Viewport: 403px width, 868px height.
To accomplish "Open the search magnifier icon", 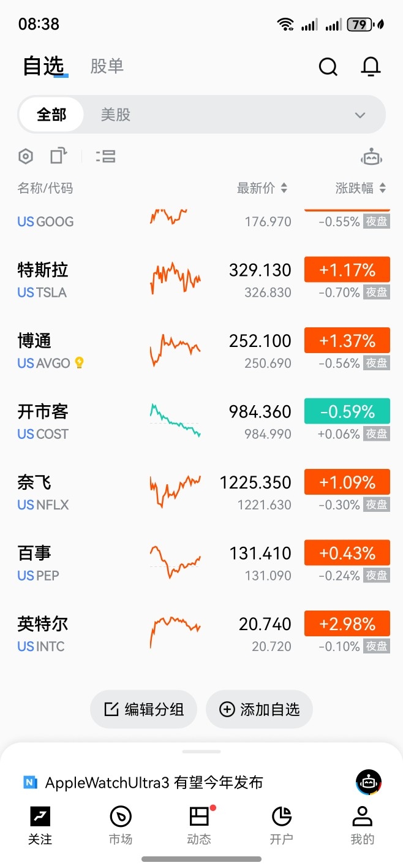I will point(328,66).
